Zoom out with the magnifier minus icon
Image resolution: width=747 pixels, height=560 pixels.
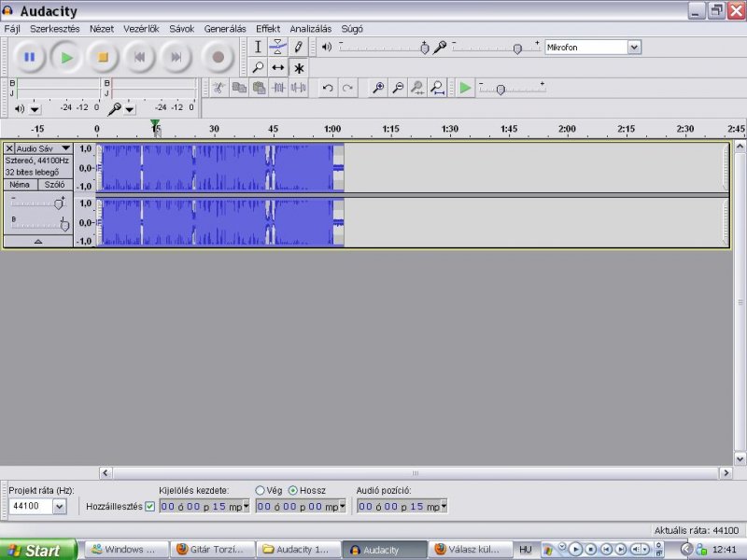coord(398,88)
